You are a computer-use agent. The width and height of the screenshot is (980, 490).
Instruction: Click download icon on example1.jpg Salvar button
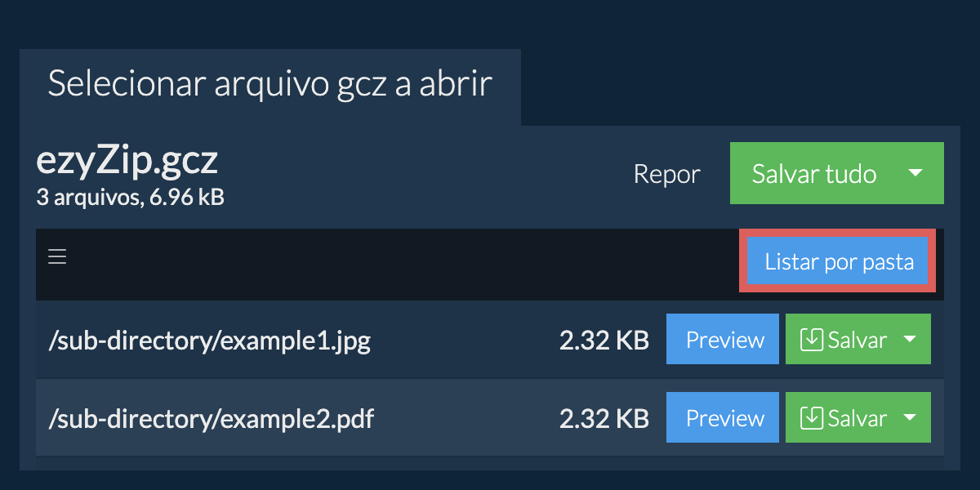[811, 340]
